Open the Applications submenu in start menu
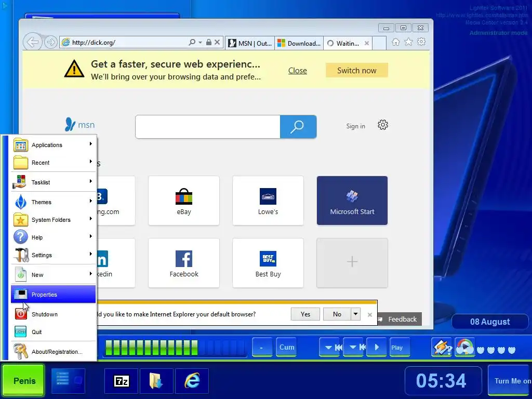 coord(54,145)
